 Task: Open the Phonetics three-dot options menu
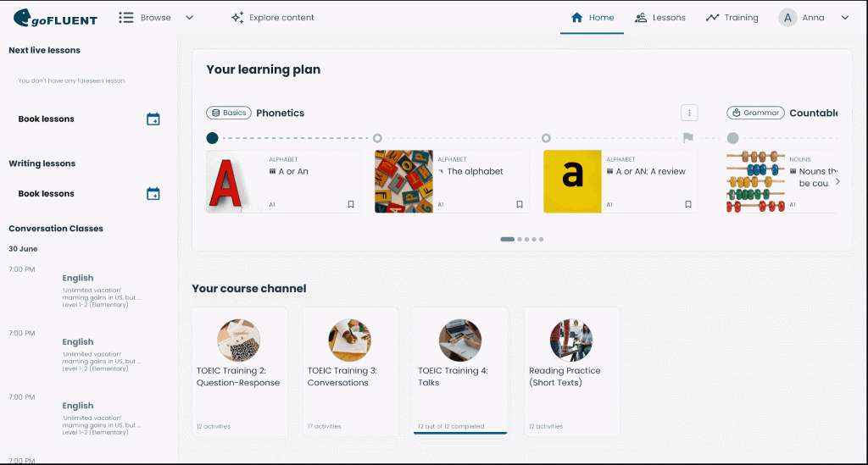pos(689,113)
